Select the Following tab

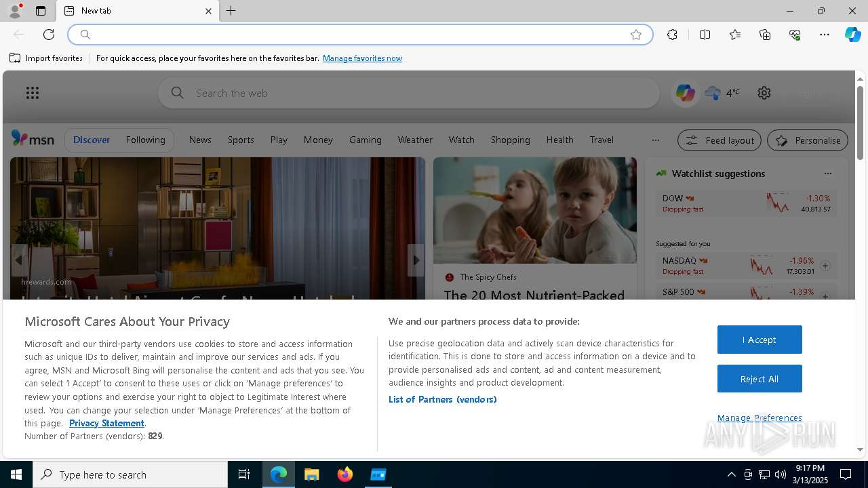pos(145,140)
